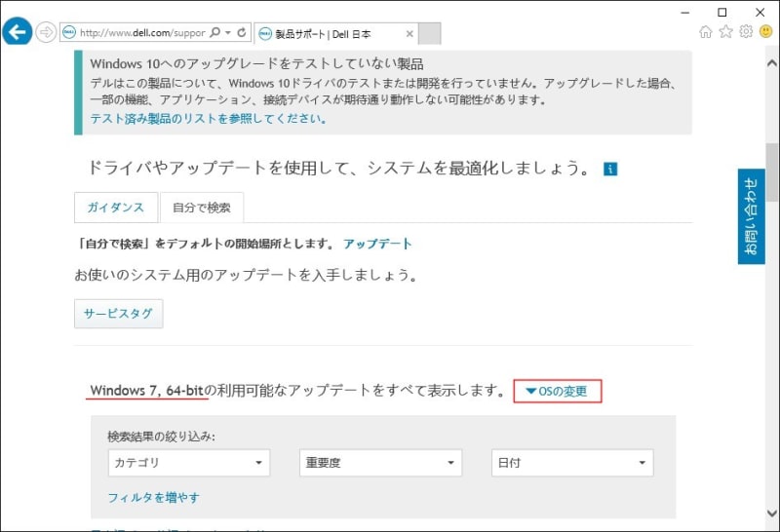This screenshot has height=532, width=780.
Task: Click the Windows 7, 64-bit text
Action: pos(147,391)
